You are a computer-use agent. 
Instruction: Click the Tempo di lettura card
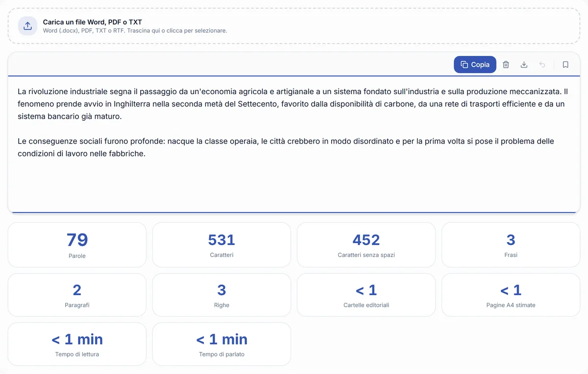click(x=77, y=344)
